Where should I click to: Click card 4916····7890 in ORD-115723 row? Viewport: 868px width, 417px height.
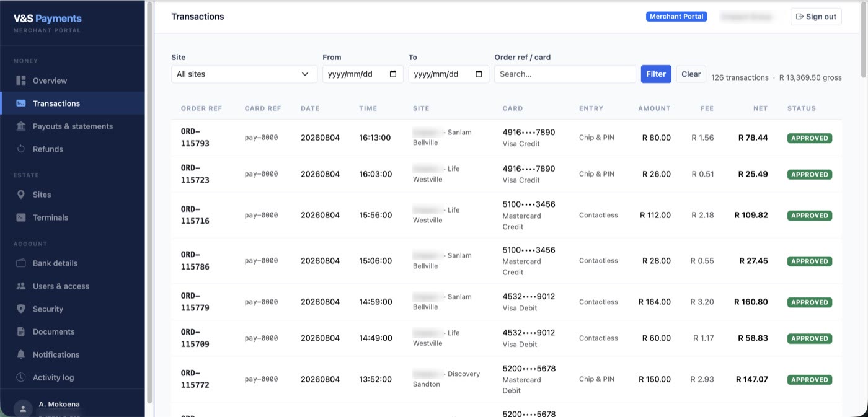pos(529,169)
